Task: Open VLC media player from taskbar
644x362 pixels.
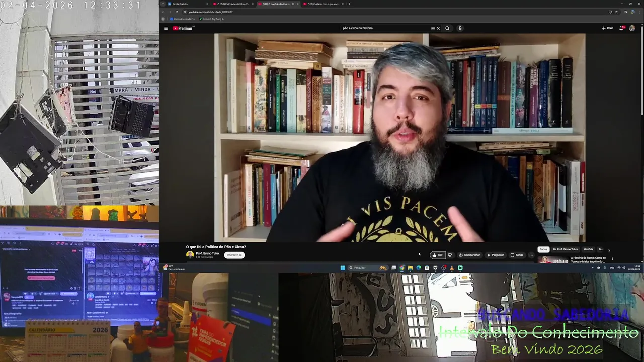Action: tap(451, 268)
